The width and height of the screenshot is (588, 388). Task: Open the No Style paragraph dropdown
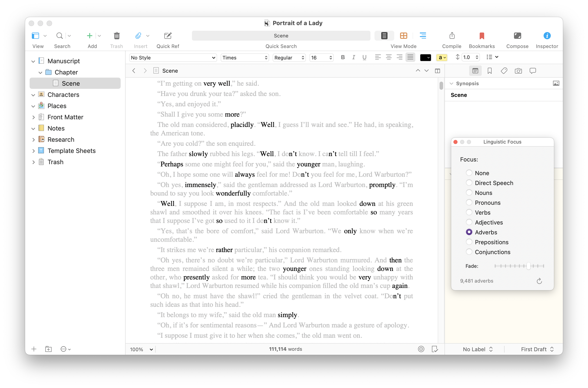tap(173, 58)
